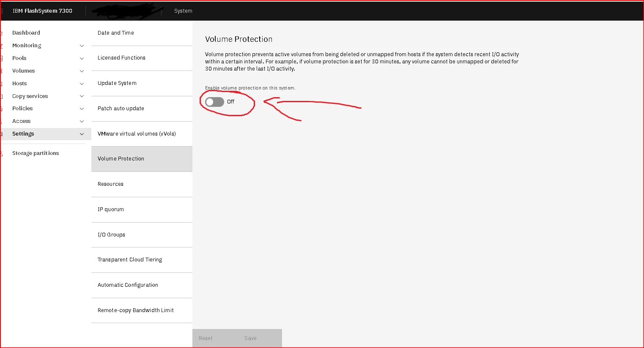Select Copy services in the sidebar
The width and height of the screenshot is (644, 348).
pos(30,96)
